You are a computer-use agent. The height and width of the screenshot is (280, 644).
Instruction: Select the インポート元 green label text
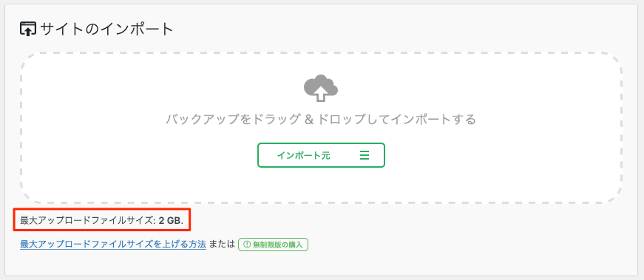point(304,156)
